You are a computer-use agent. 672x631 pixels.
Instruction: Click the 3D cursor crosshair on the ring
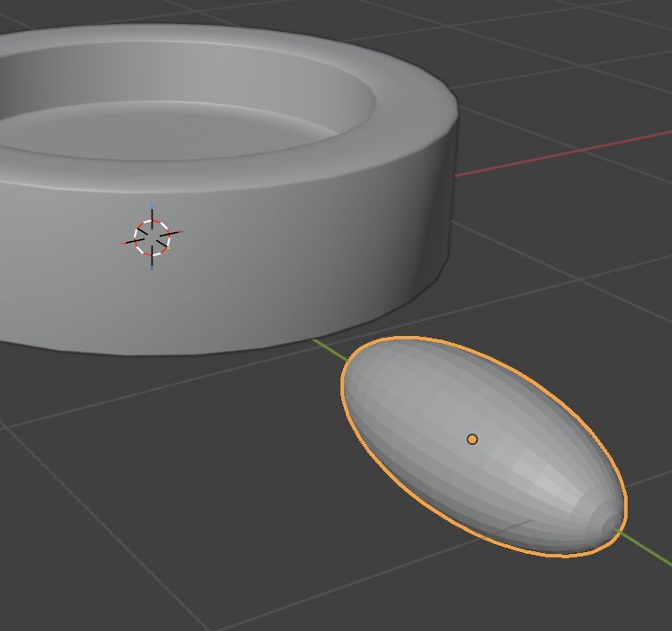(152, 238)
